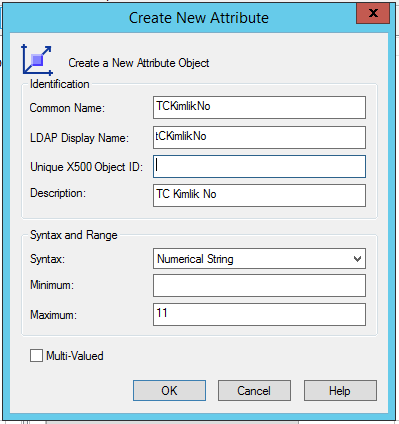Click the Description text field
399x424 pixels.
[259, 195]
